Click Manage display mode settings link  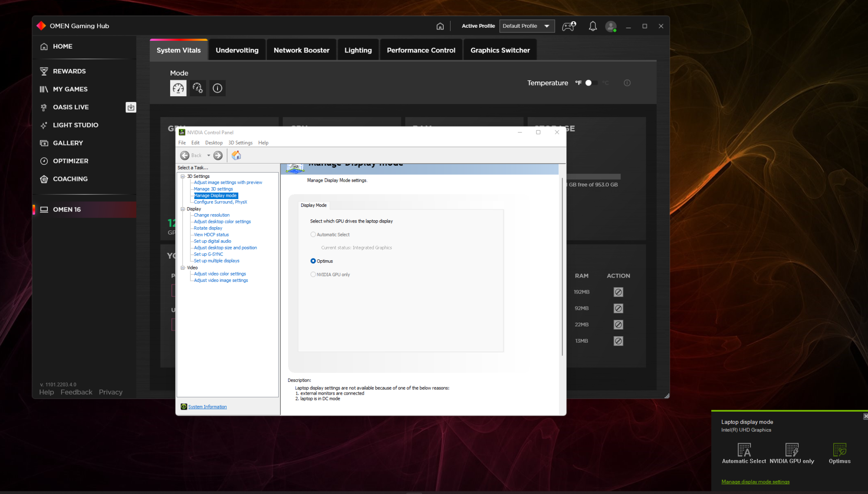point(755,482)
